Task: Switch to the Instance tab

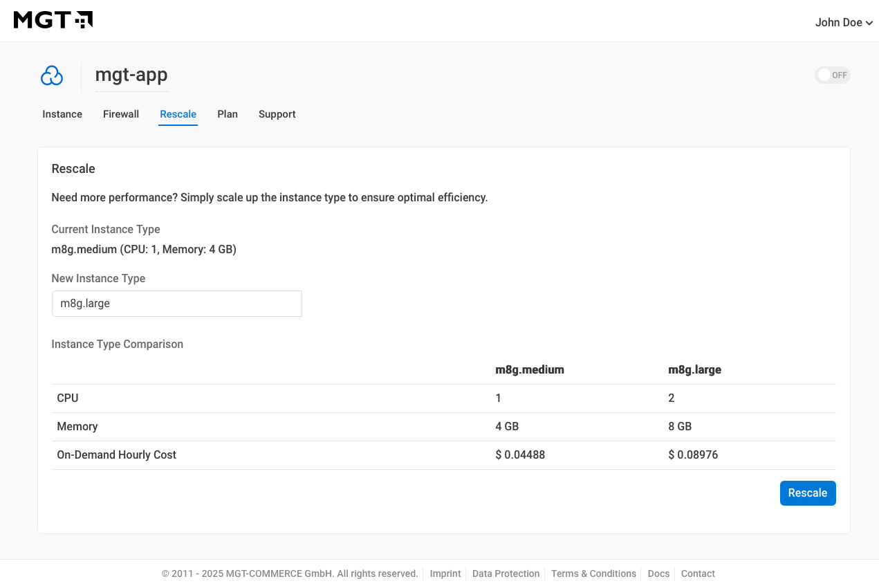Action: [x=62, y=115]
